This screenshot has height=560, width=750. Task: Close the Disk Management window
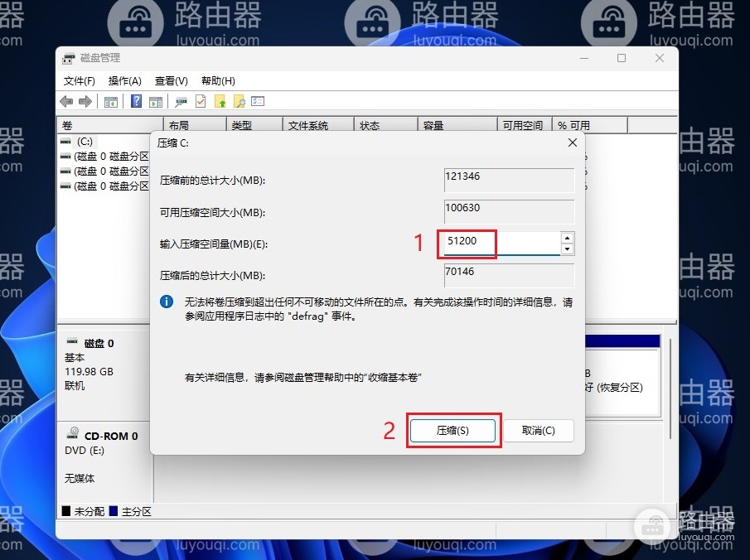point(660,58)
